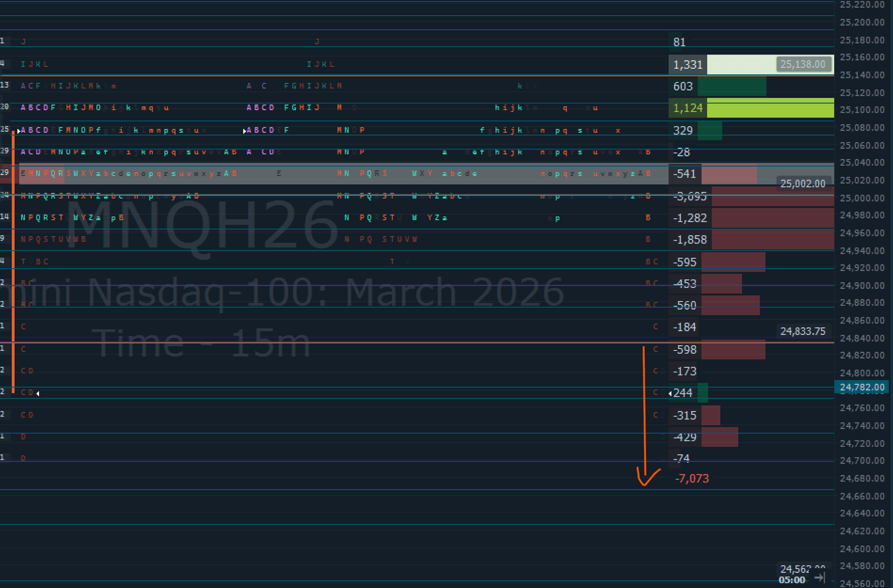Click the 25,120.00 price axis label
893x588 pixels.
[862, 92]
